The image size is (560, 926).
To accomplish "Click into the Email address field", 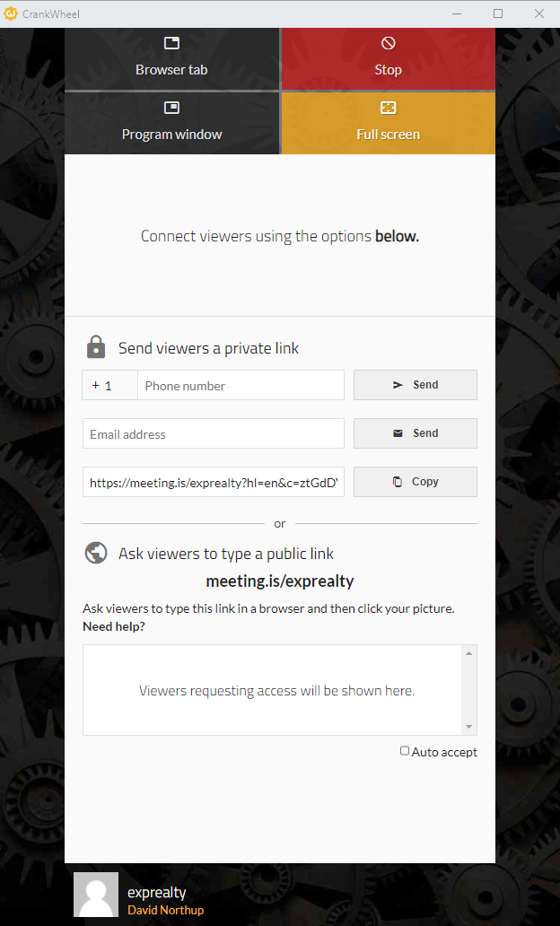I will (x=214, y=433).
